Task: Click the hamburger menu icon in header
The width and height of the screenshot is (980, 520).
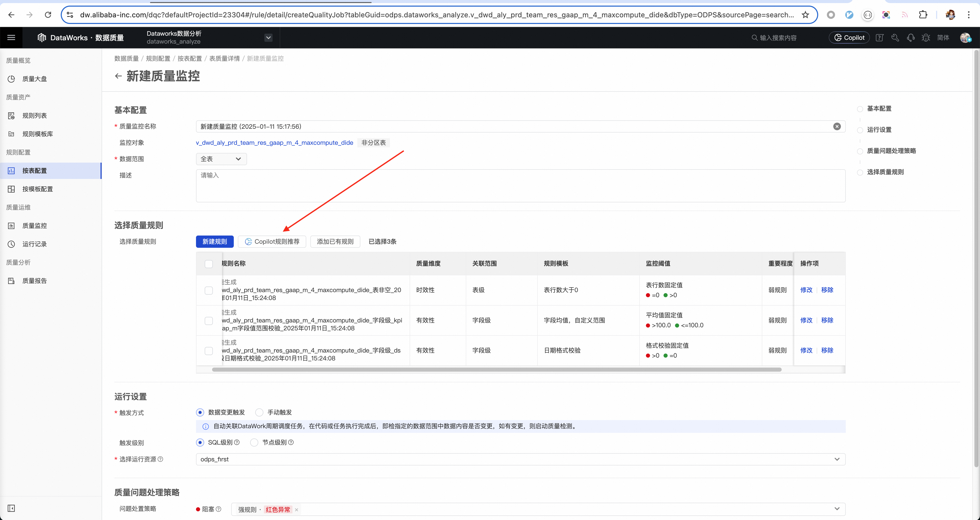Action: point(11,38)
